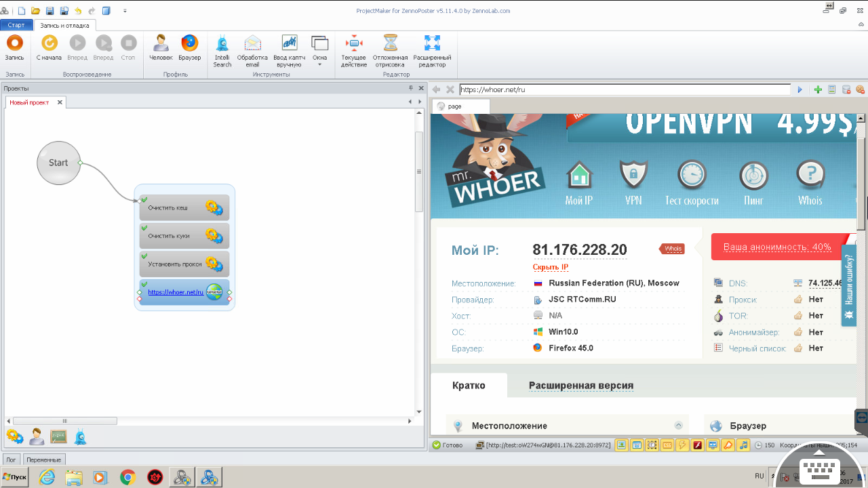The image size is (868, 488).
Task: Click the gears actions icon below project canvas
Action: (15, 436)
